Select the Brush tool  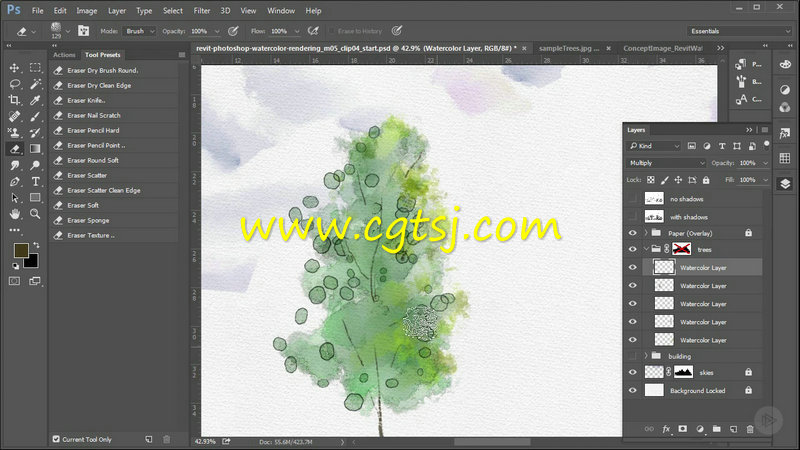pos(35,116)
